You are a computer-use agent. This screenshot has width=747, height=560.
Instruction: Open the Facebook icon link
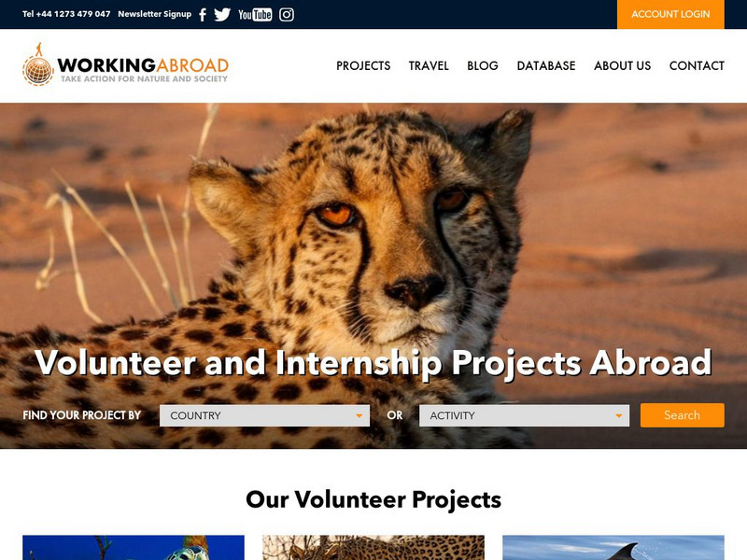tap(203, 14)
